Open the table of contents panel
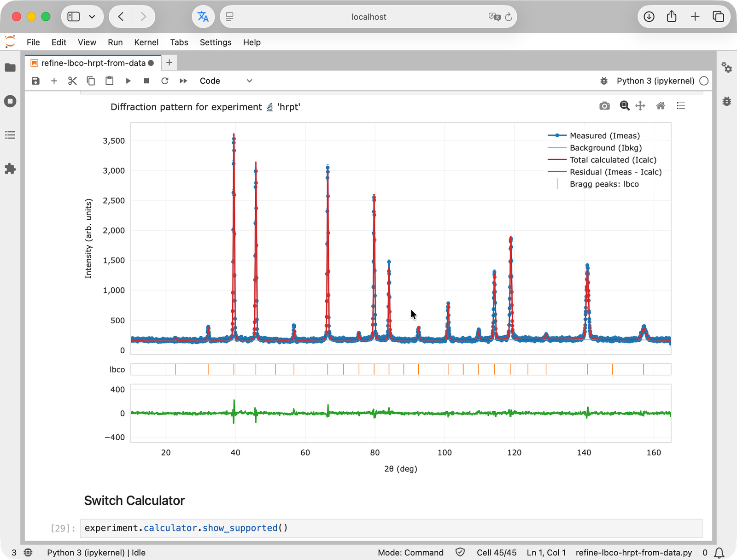The image size is (737, 560). pyautogui.click(x=10, y=135)
